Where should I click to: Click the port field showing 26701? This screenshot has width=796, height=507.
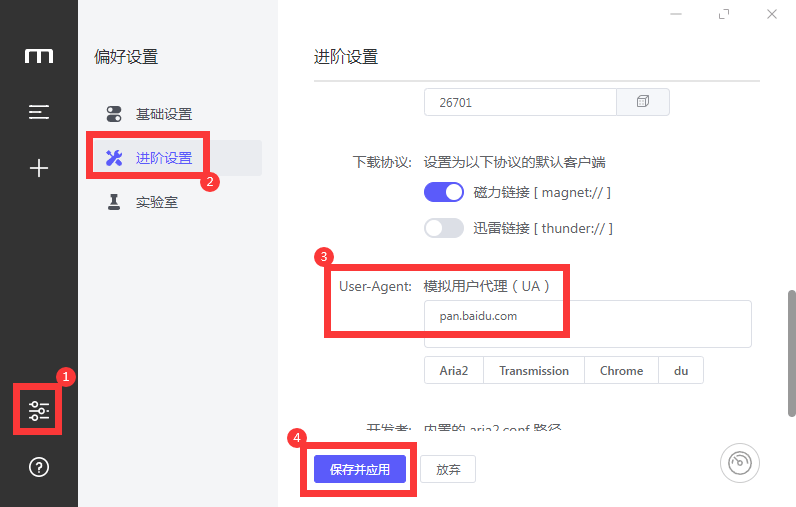click(519, 102)
